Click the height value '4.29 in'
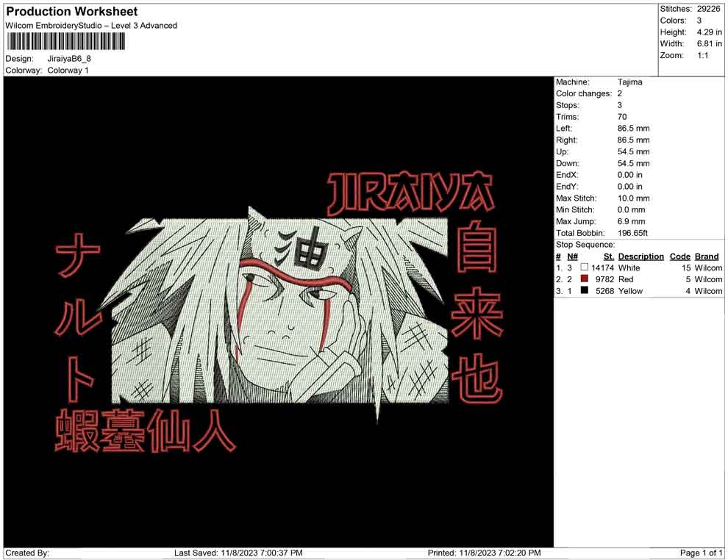 tap(709, 32)
